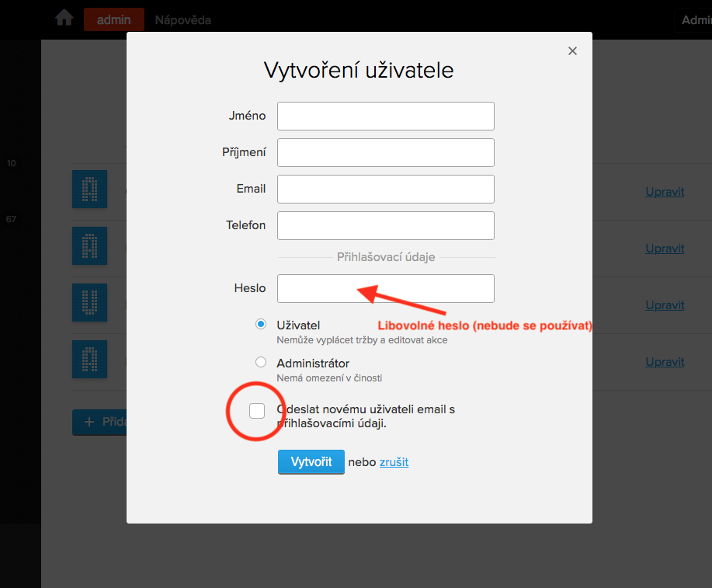Open the Nápověda menu item
The image size is (712, 588).
tap(182, 20)
